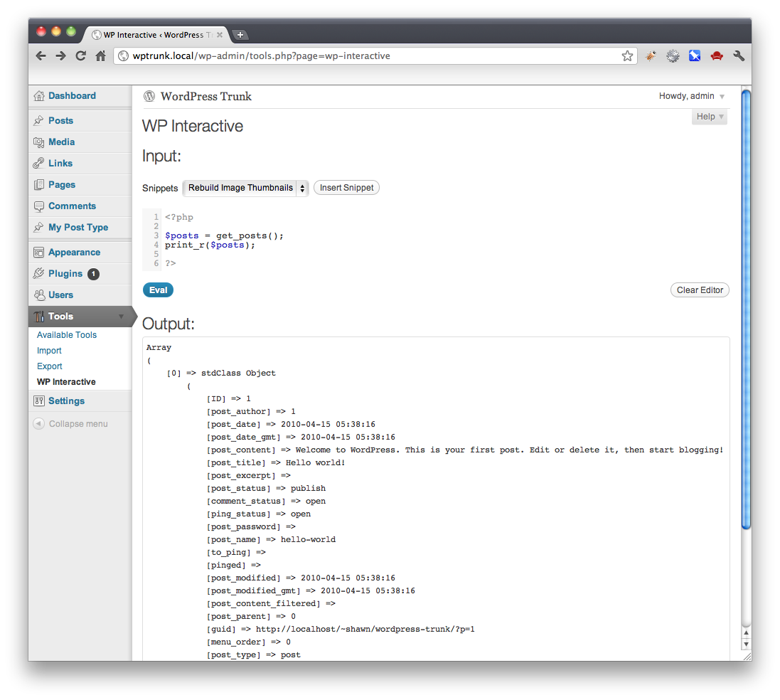
Task: Reload the page with refresh icon
Action: pos(80,55)
